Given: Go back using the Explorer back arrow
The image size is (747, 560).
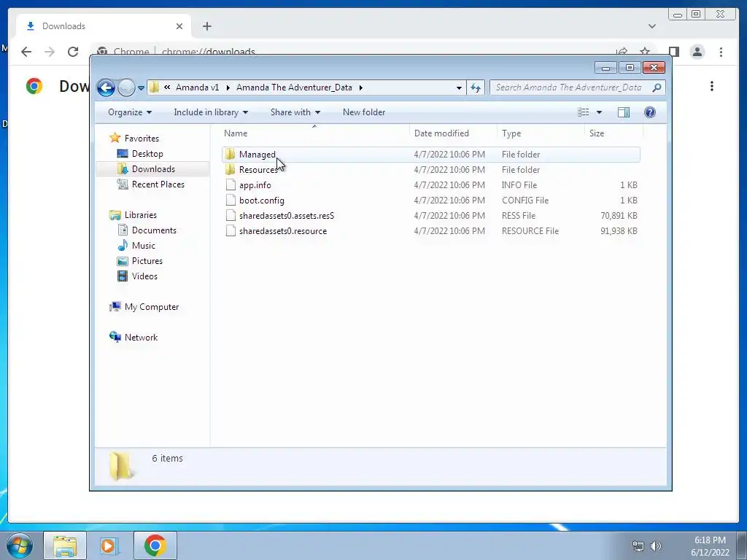Looking at the screenshot, I should (106, 87).
